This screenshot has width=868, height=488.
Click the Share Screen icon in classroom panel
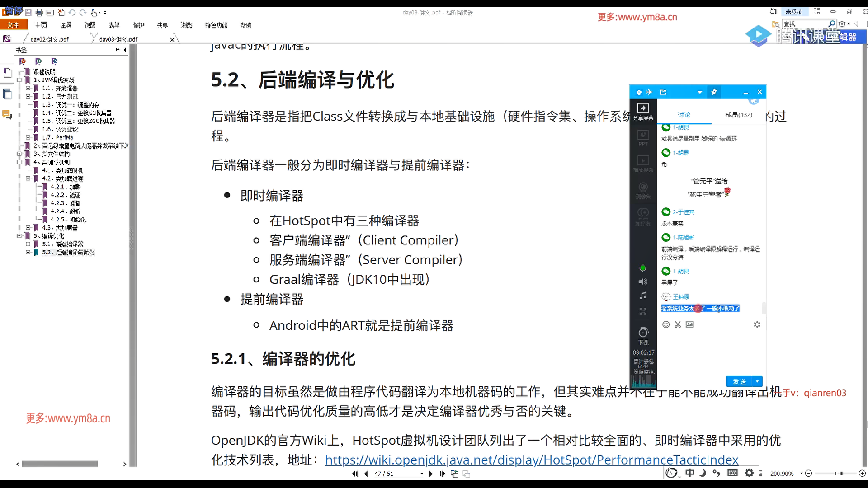pos(643,110)
